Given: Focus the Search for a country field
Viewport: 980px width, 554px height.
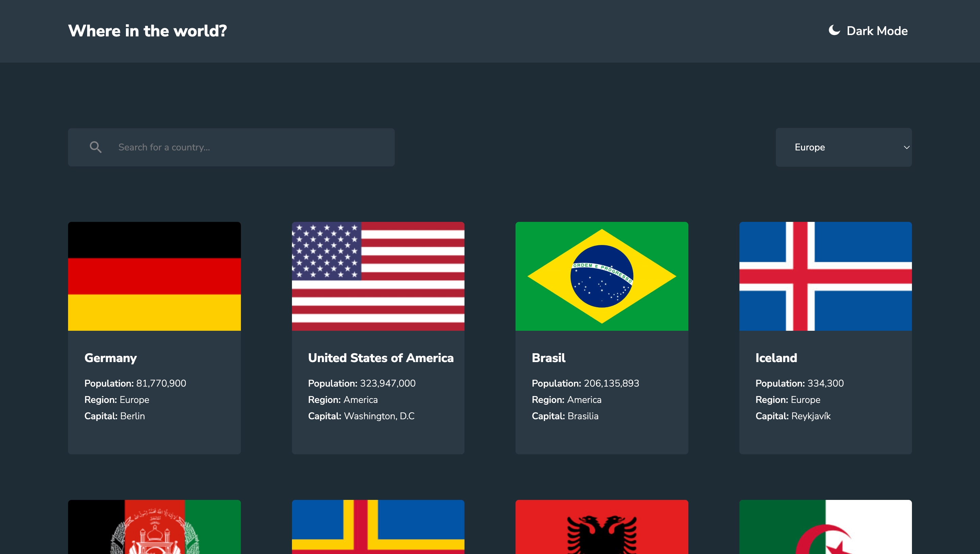Looking at the screenshot, I should (251, 147).
